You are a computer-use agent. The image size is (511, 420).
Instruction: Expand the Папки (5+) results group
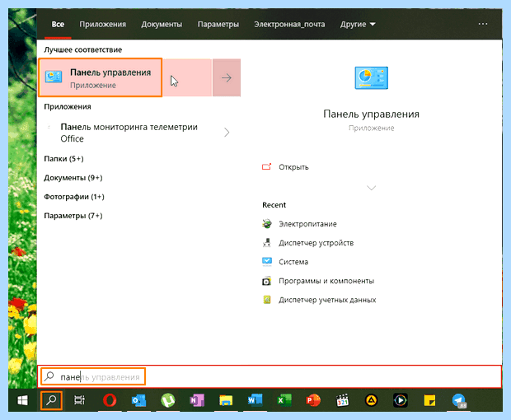point(64,159)
